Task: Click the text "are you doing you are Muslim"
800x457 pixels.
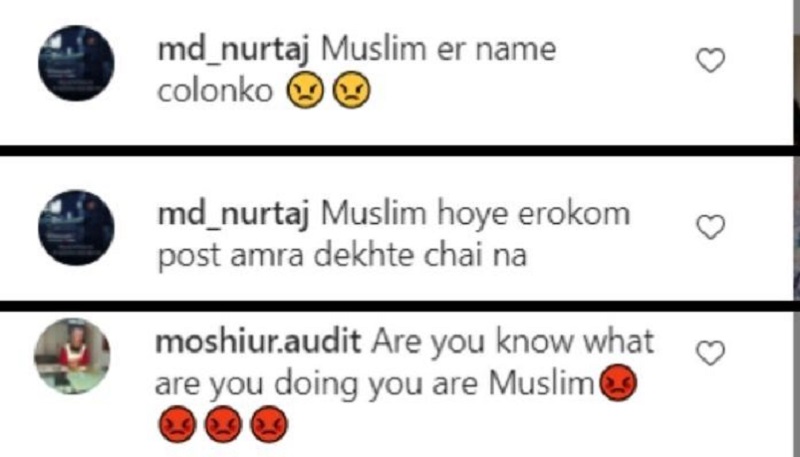Action: click(375, 384)
